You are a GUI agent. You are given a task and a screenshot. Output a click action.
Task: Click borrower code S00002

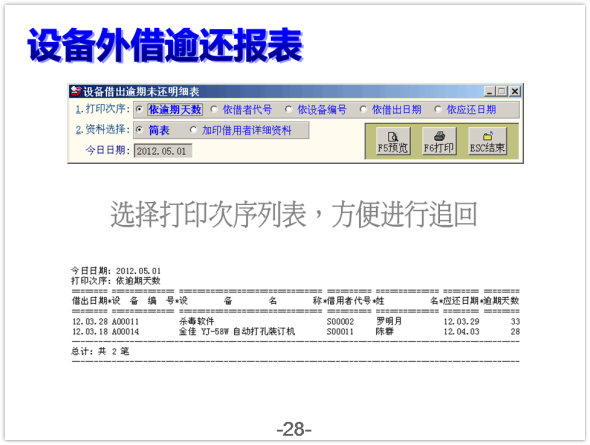tap(340, 322)
